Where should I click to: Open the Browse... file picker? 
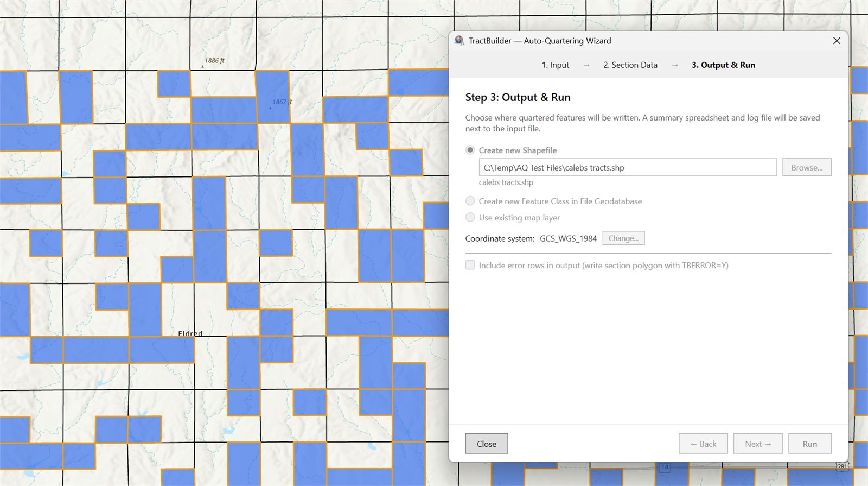pyautogui.click(x=806, y=168)
